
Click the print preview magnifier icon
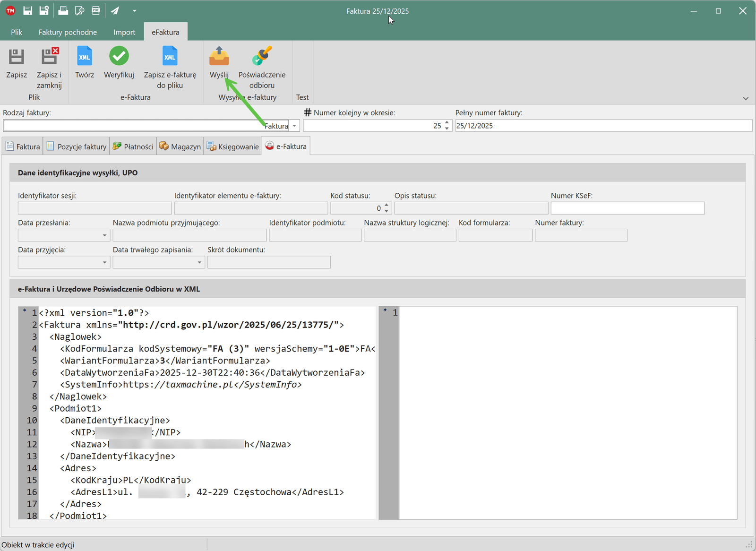(79, 11)
